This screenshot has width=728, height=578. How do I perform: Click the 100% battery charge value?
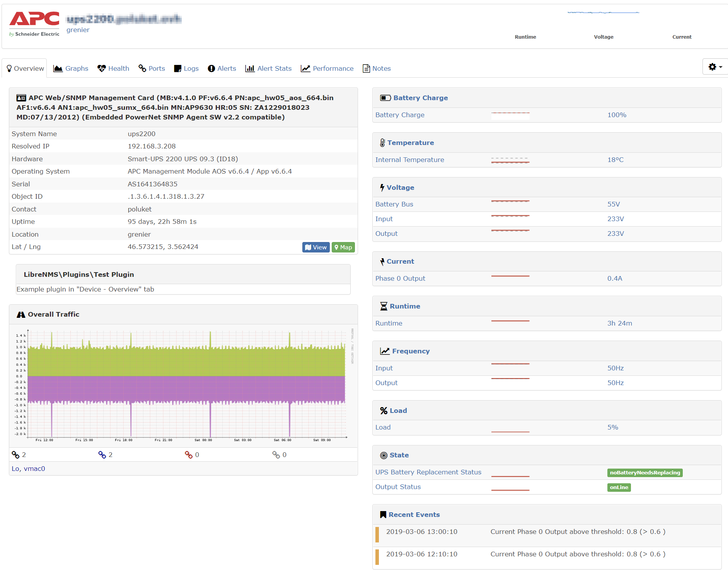(x=617, y=115)
